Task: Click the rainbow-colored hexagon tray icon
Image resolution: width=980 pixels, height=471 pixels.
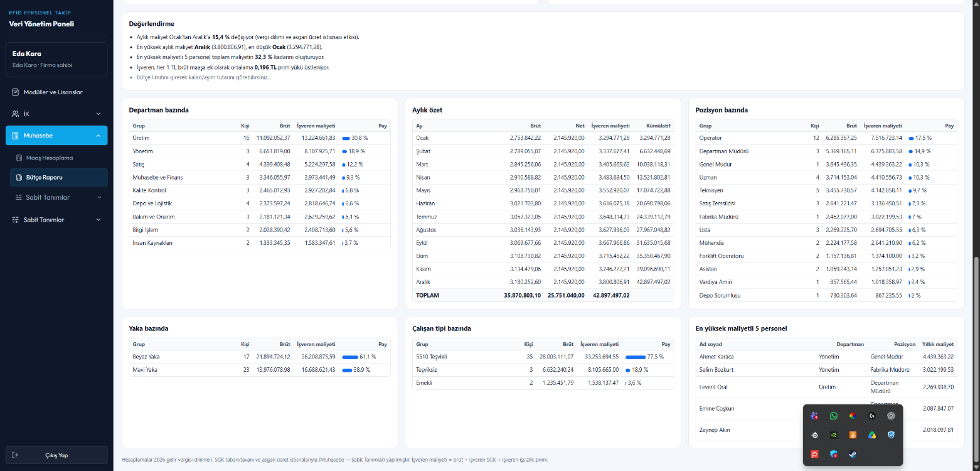Action: tap(853, 416)
